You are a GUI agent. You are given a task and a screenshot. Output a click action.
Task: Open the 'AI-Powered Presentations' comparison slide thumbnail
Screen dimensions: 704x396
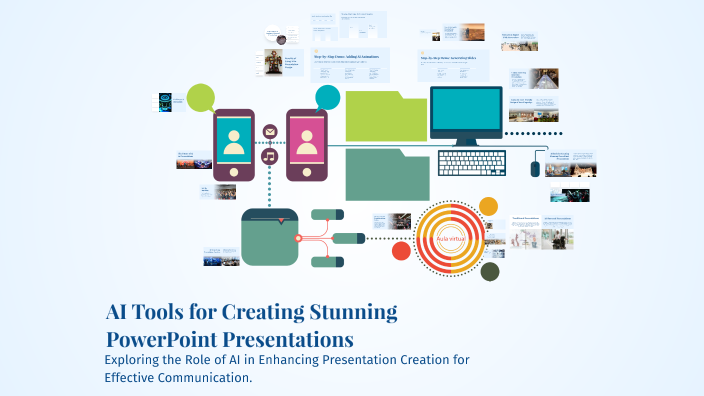tap(558, 233)
